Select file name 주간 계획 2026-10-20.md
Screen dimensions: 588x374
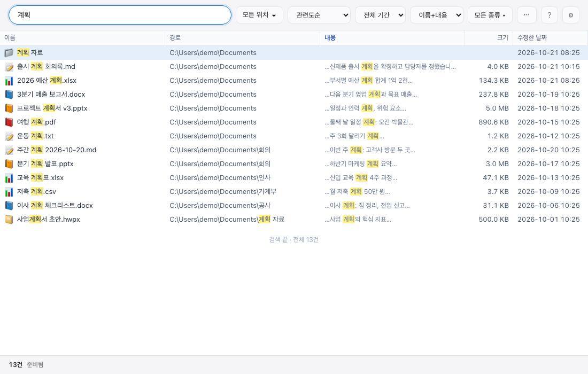click(x=57, y=150)
